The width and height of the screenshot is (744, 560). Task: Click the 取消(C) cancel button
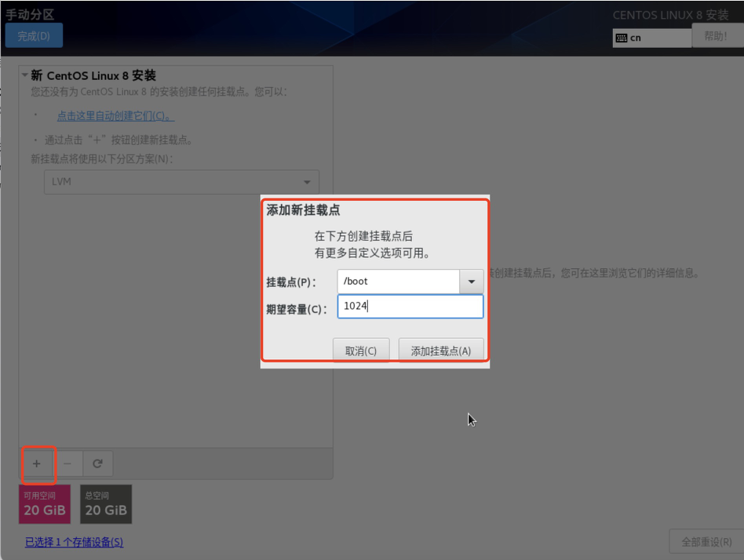tap(361, 351)
